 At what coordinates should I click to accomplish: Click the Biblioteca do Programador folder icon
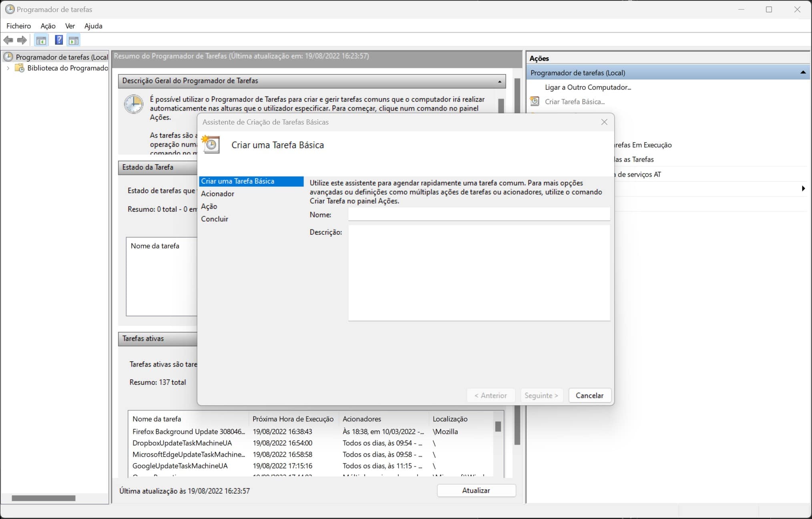coord(19,68)
